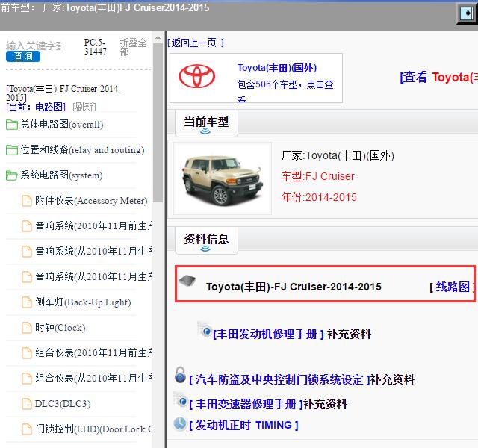The image size is (478, 448).
Task: Click the padlock anti-theft icon
Action: (x=180, y=375)
